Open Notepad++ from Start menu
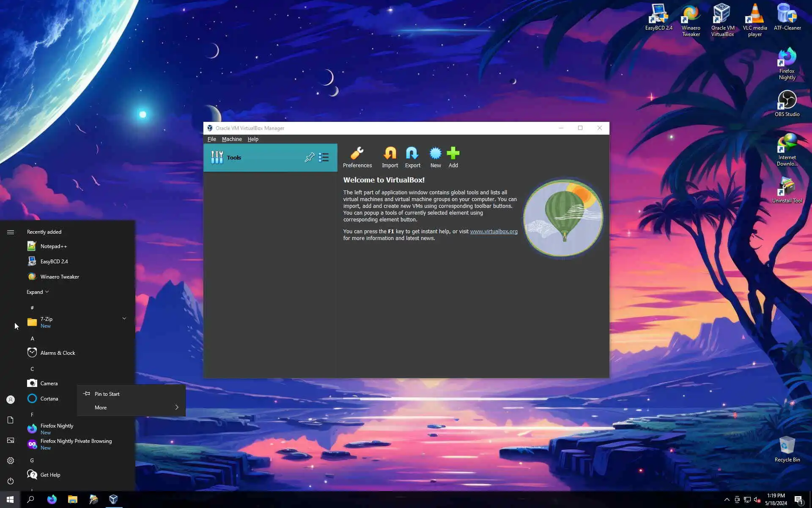 tap(53, 246)
